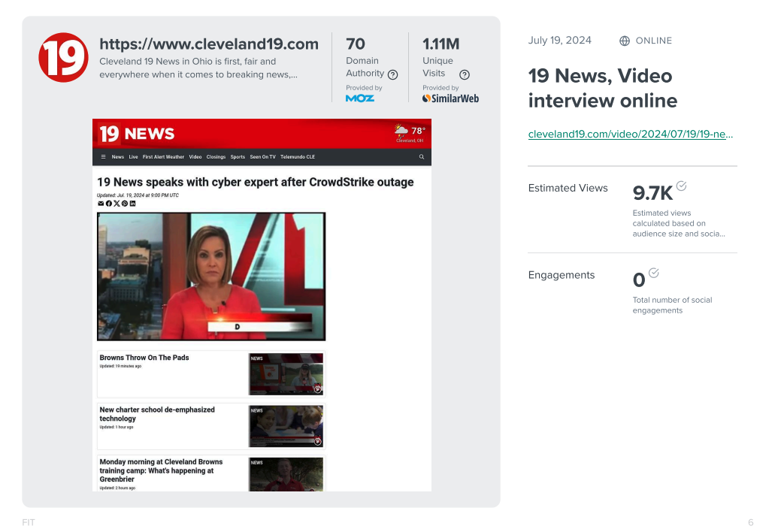Viewport: 775px width, 532px height.
Task: Open the cleveland19.com video article link
Action: [630, 135]
